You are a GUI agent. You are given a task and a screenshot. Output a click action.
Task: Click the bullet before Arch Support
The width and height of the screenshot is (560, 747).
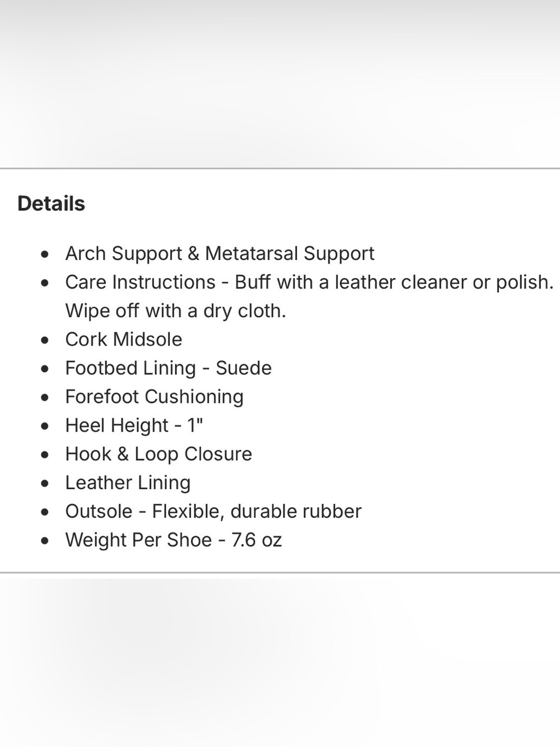(45, 254)
